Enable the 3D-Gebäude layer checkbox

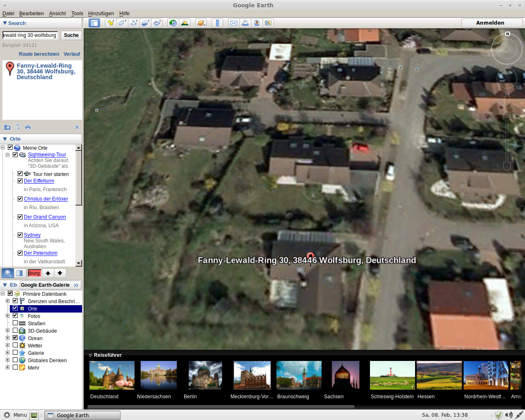tap(15, 330)
